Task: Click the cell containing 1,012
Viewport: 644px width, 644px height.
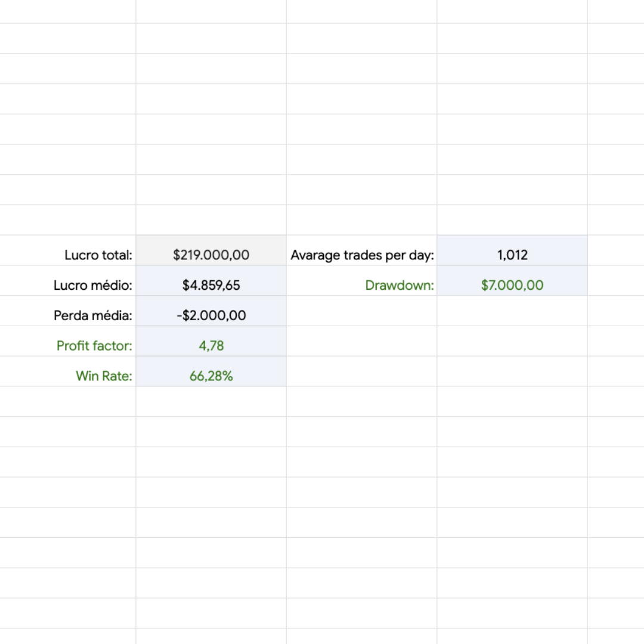Action: click(512, 255)
